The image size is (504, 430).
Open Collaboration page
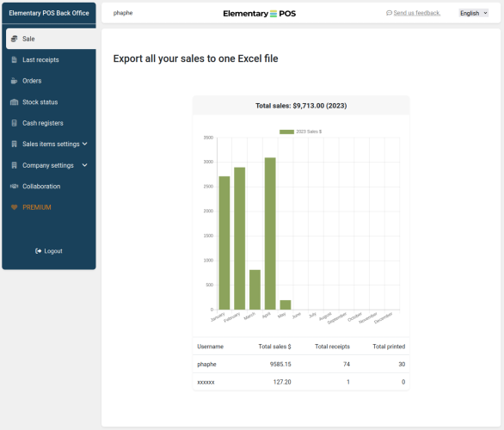coord(41,186)
